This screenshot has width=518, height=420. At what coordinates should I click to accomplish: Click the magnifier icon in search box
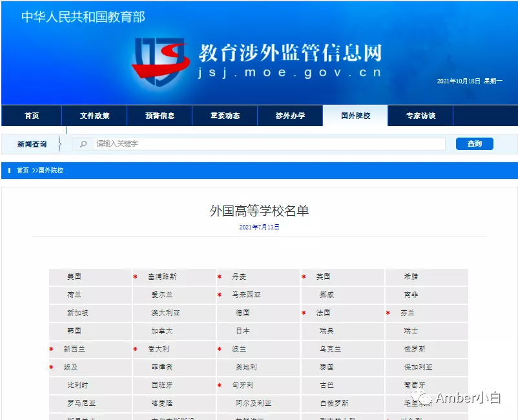coord(83,144)
